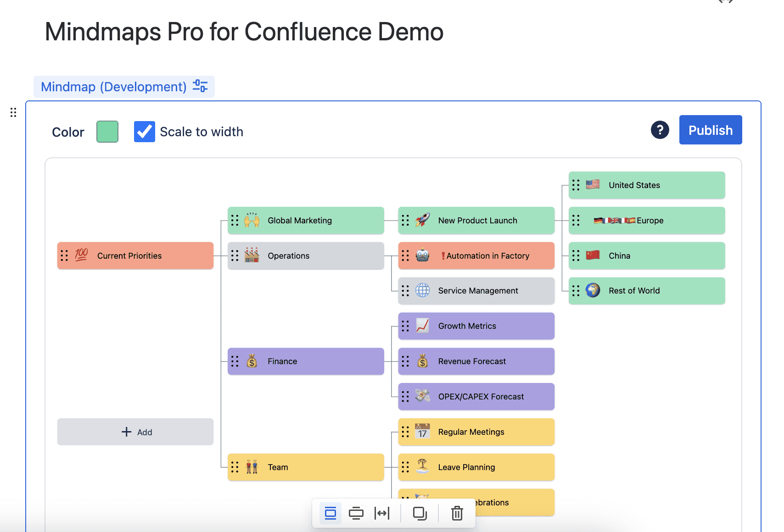Click the drag handle of Finance node
784x532 pixels.
point(235,361)
